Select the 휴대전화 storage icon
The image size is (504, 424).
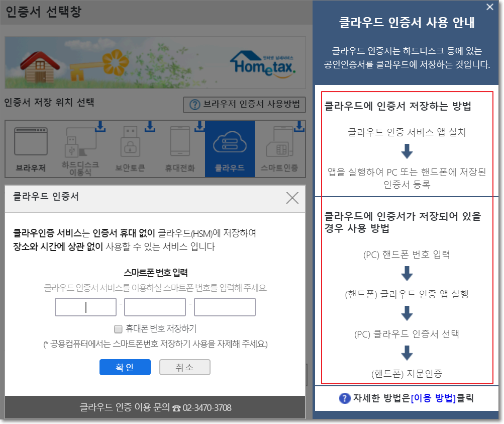180,149
